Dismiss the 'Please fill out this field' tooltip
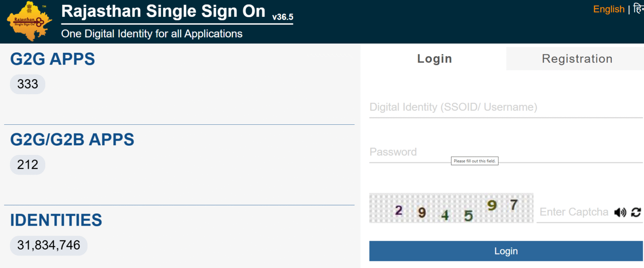The height and width of the screenshot is (268, 644). (475, 161)
